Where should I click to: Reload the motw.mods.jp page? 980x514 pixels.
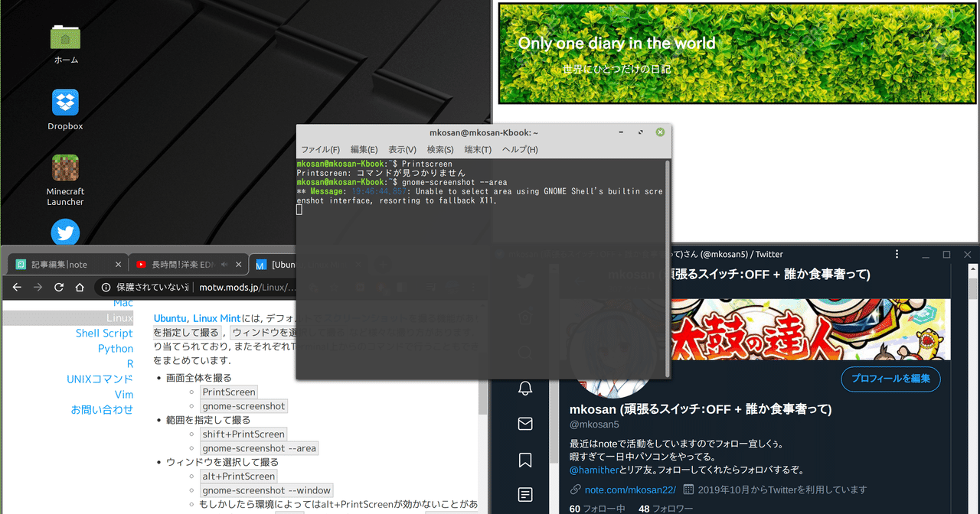[x=59, y=288]
